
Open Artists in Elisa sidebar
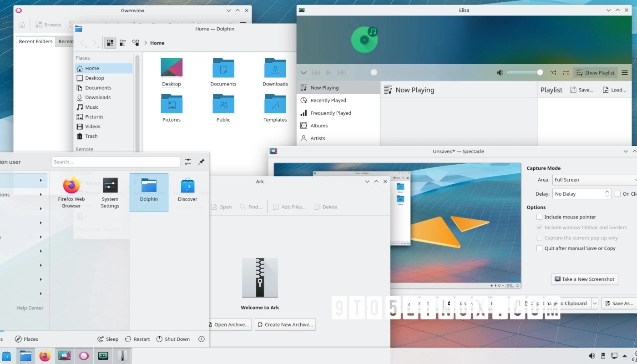click(339, 138)
